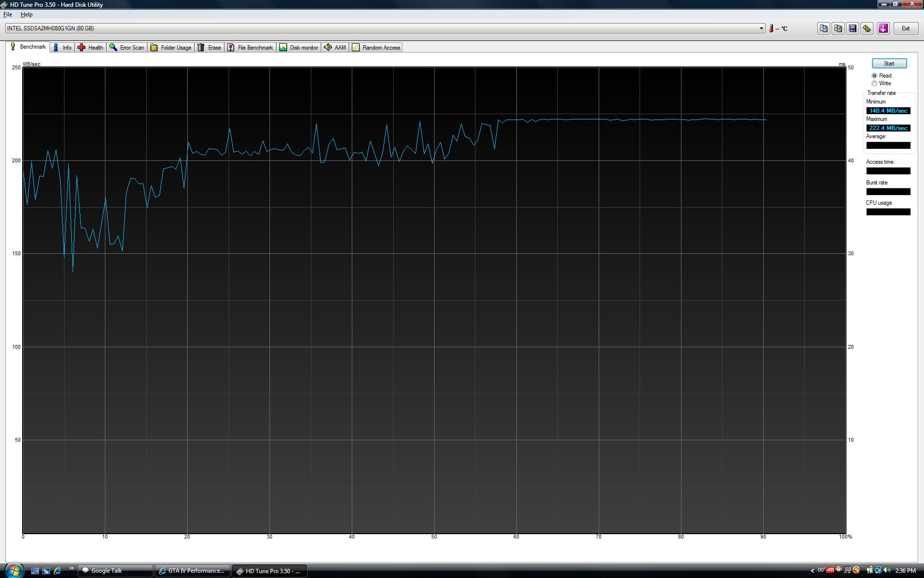924x578 pixels.
Task: Click the Burst rate result field
Action: 888,192
